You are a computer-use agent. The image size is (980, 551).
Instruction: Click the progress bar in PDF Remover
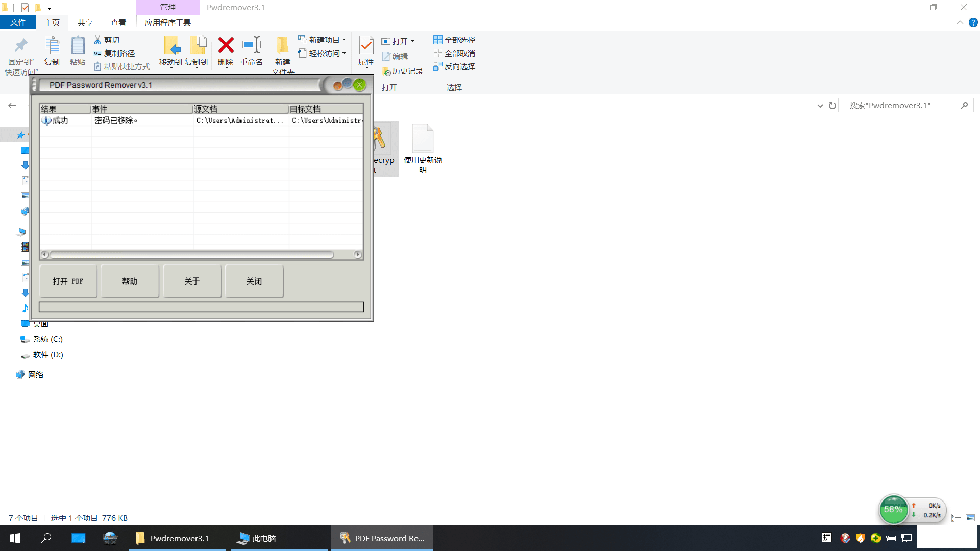201,307
